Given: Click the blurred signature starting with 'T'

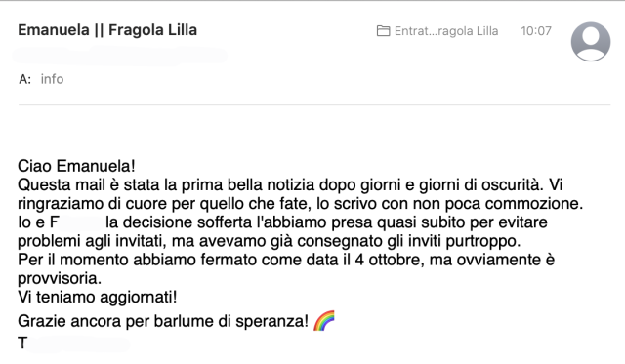Looking at the screenshot, I should coord(74,343).
